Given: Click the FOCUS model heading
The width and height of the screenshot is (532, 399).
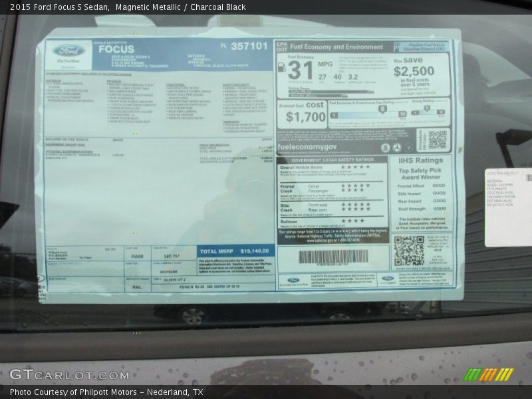Looking at the screenshot, I should tap(116, 49).
